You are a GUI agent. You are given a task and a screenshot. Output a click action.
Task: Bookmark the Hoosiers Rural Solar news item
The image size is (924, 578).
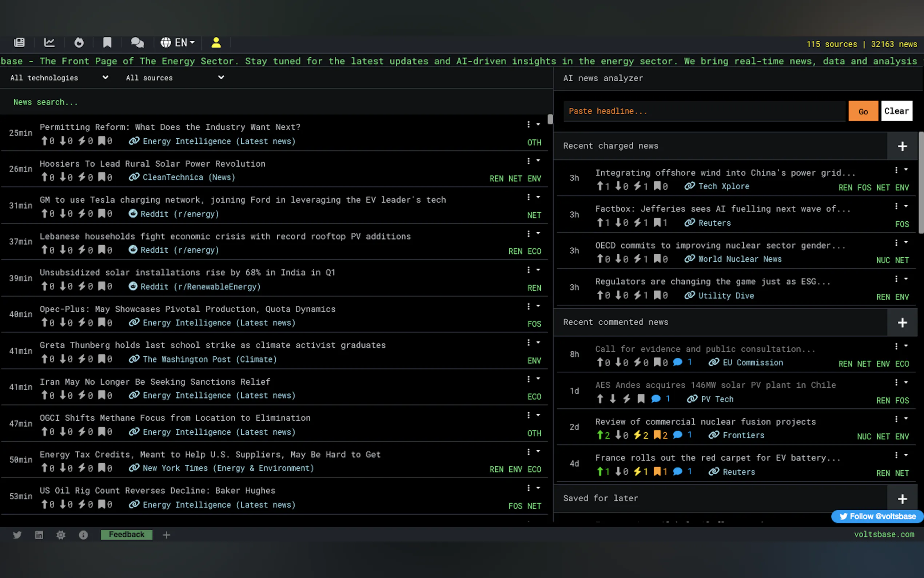click(101, 177)
